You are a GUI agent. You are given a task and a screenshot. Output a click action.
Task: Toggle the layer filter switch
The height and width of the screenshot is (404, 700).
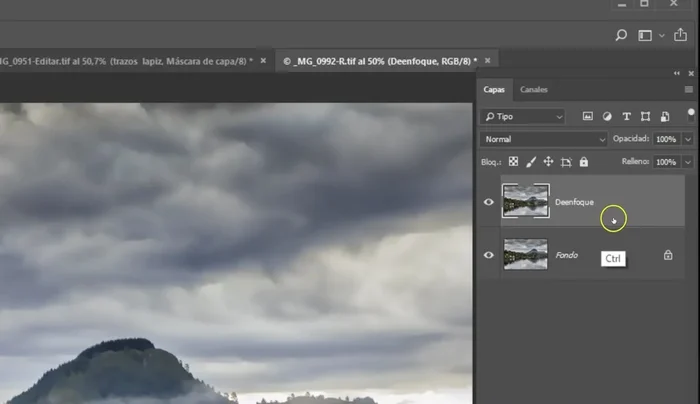pos(690,114)
